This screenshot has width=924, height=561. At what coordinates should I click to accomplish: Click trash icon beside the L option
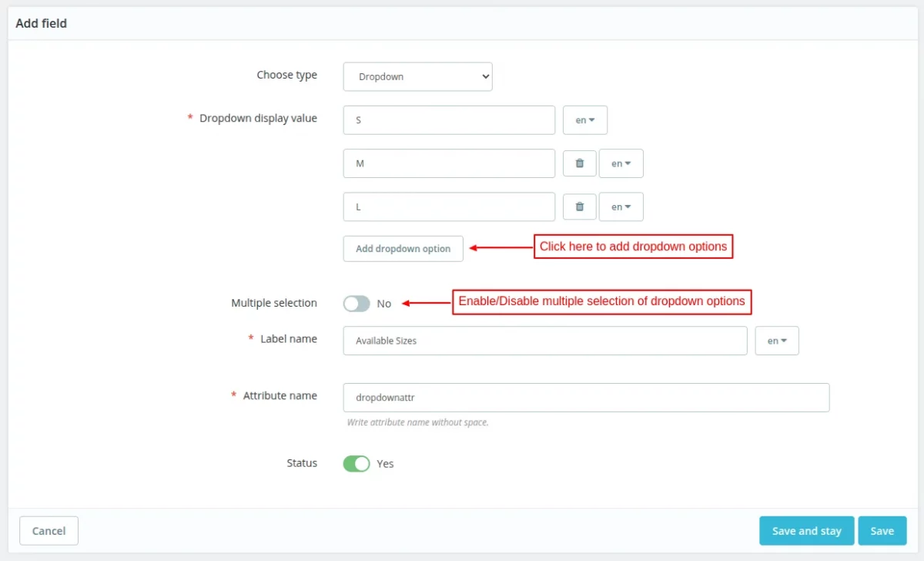point(580,207)
